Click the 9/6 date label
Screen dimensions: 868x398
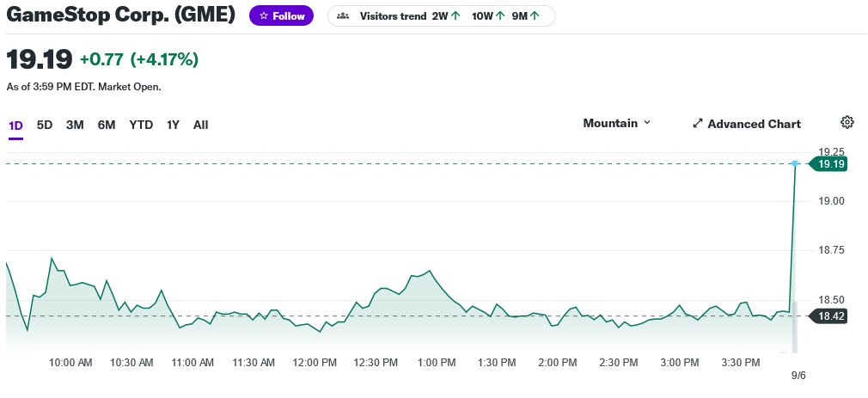(x=798, y=376)
